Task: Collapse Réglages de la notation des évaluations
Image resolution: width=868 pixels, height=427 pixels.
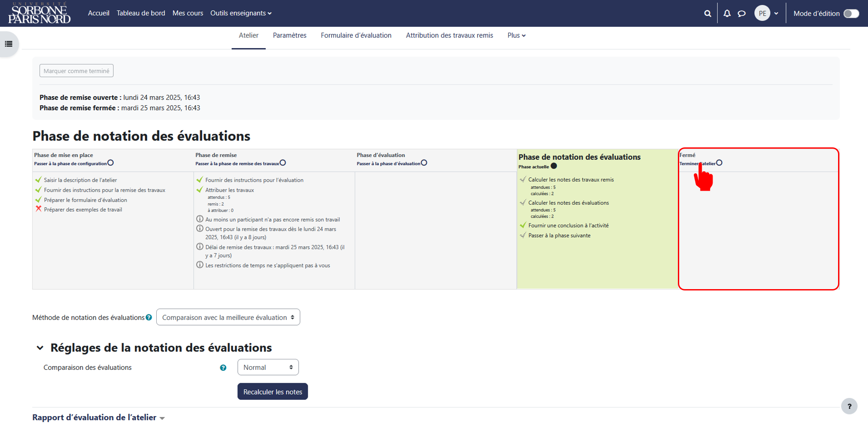Action: (40, 348)
